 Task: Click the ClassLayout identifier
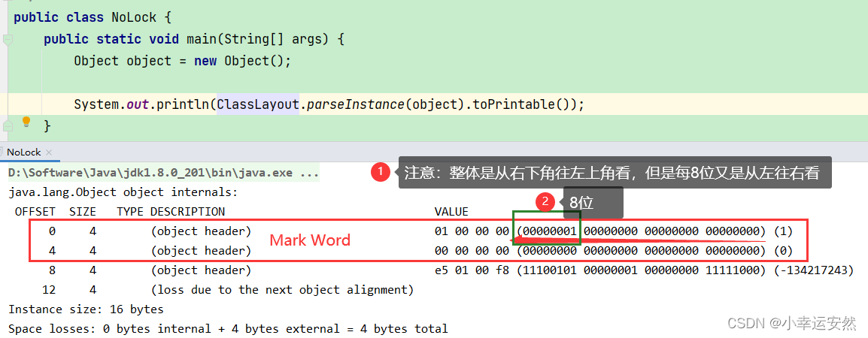point(258,104)
